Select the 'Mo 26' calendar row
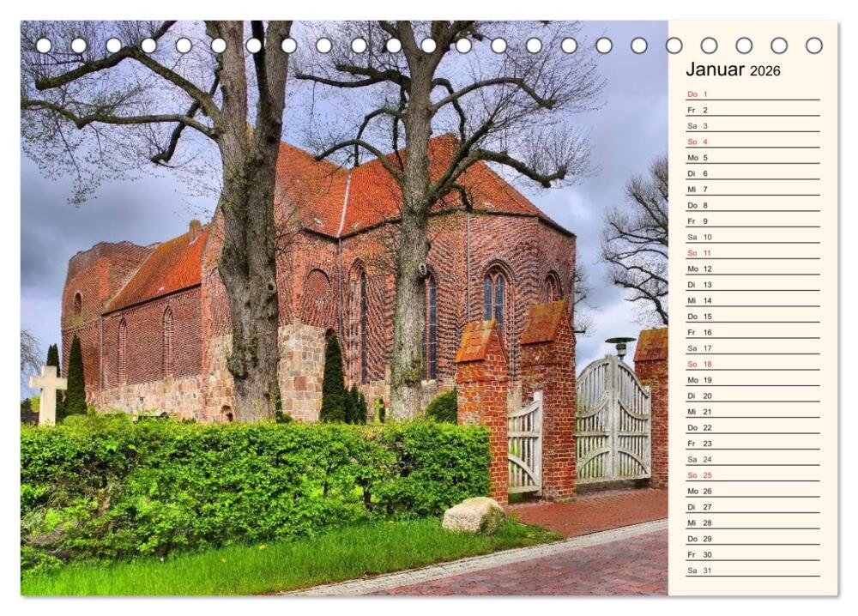Screen dimensions: 858x616 (x=753, y=491)
